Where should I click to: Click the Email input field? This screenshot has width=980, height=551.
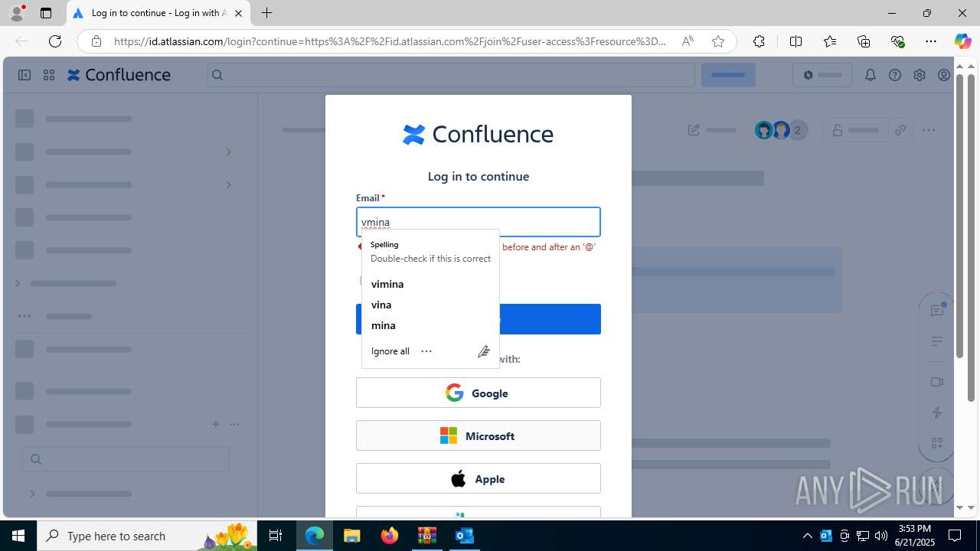pyautogui.click(x=479, y=222)
